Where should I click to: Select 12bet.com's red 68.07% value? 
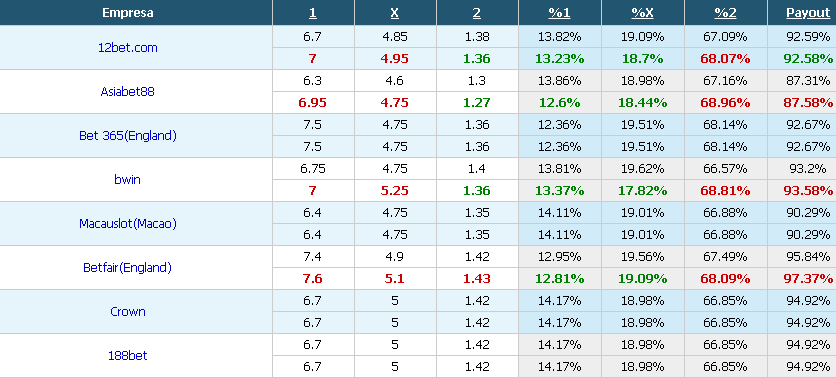tap(725, 59)
